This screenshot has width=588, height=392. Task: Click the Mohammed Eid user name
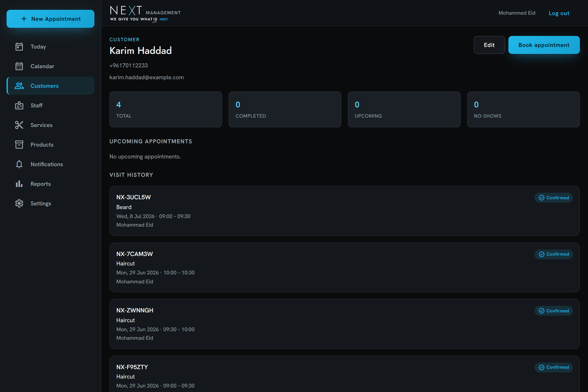point(517,13)
